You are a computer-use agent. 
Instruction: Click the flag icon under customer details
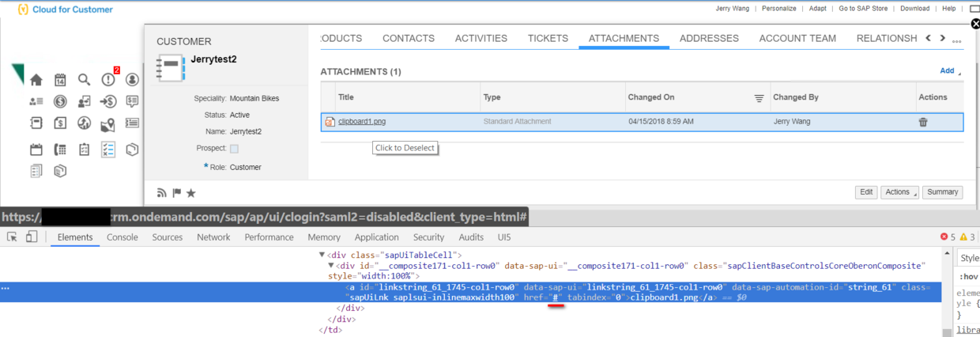[176, 192]
